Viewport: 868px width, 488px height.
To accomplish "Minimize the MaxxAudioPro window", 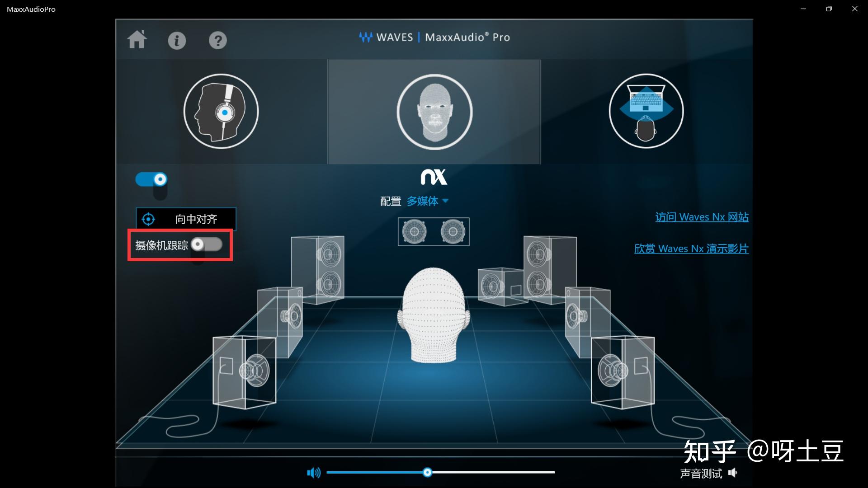I will [x=803, y=9].
